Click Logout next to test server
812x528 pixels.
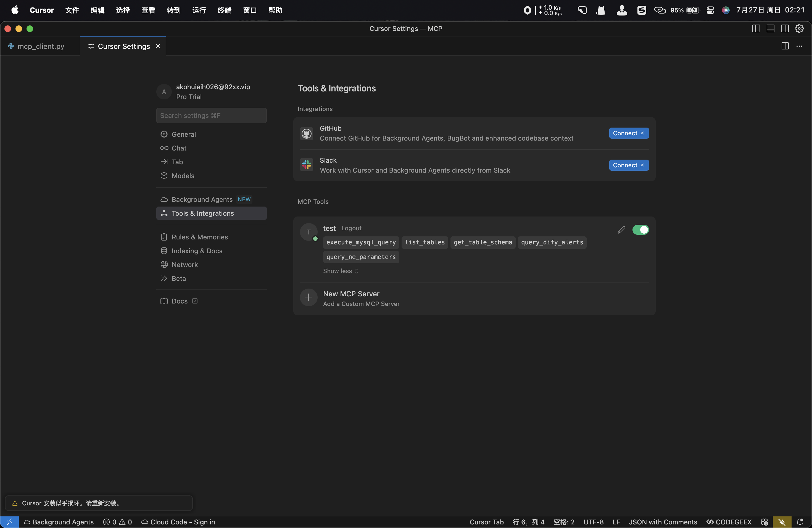(x=351, y=228)
